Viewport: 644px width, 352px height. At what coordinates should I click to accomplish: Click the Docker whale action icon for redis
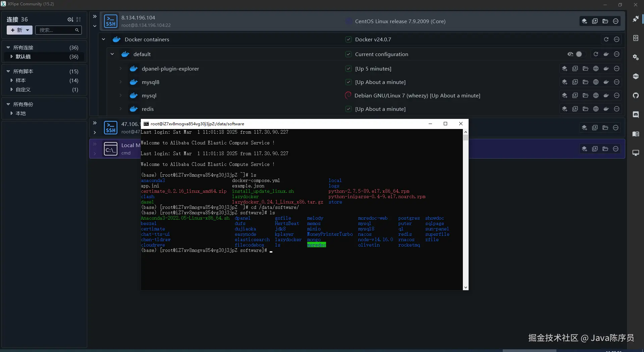pyautogui.click(x=606, y=109)
